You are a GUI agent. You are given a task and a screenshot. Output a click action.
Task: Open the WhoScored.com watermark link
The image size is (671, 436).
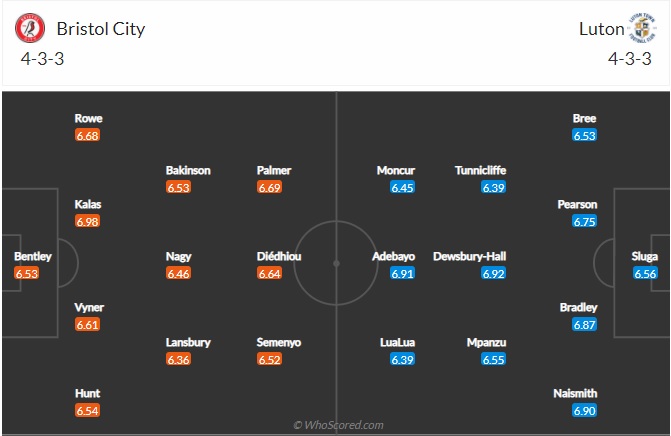coord(338,425)
